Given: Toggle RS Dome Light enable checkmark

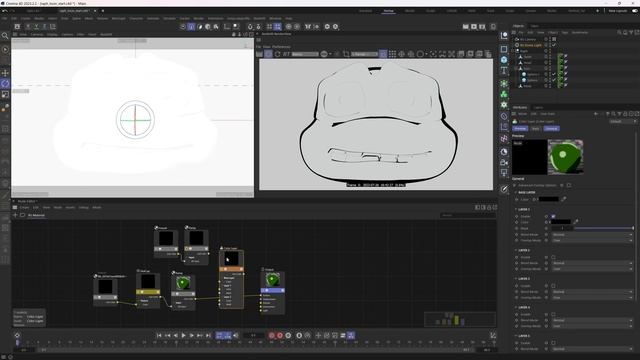Looking at the screenshot, I should click(554, 45).
